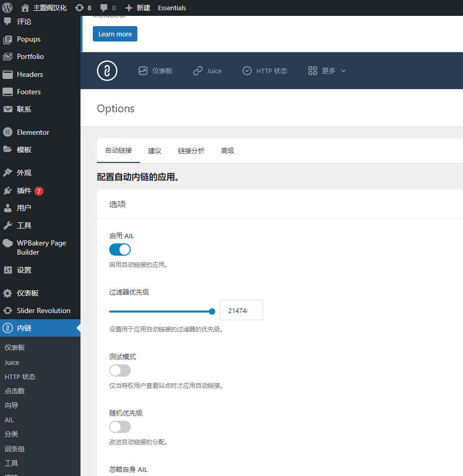Screen dimensions: 463x476
Task: Open the WordPress logo menu
Action: point(7,8)
